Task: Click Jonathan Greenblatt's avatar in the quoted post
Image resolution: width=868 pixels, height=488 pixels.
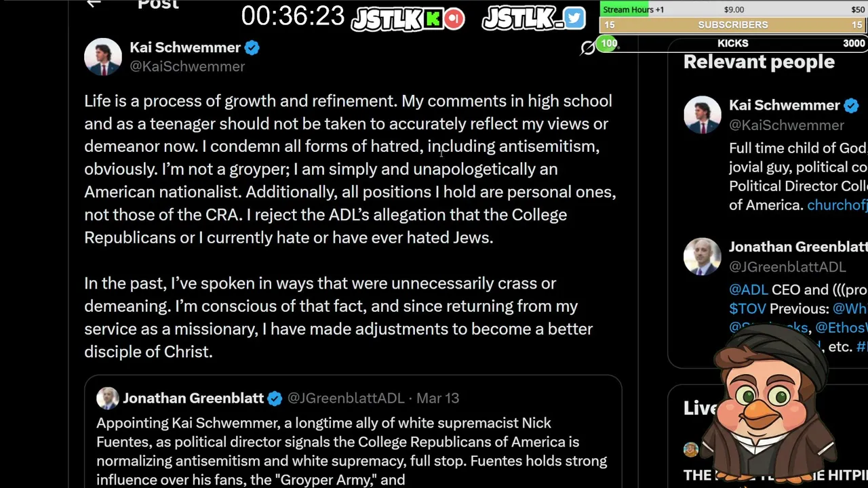Action: (x=107, y=399)
